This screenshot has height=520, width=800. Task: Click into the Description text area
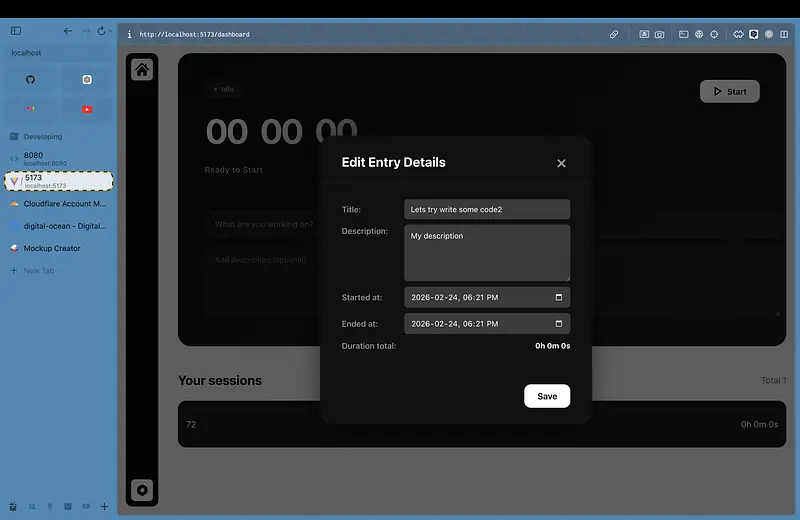click(487, 252)
